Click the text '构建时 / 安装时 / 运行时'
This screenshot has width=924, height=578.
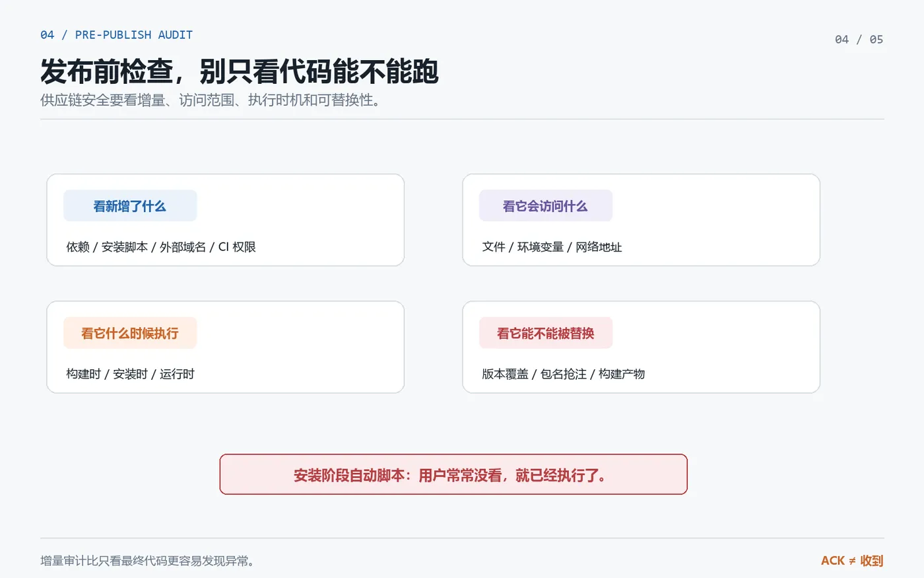point(130,374)
